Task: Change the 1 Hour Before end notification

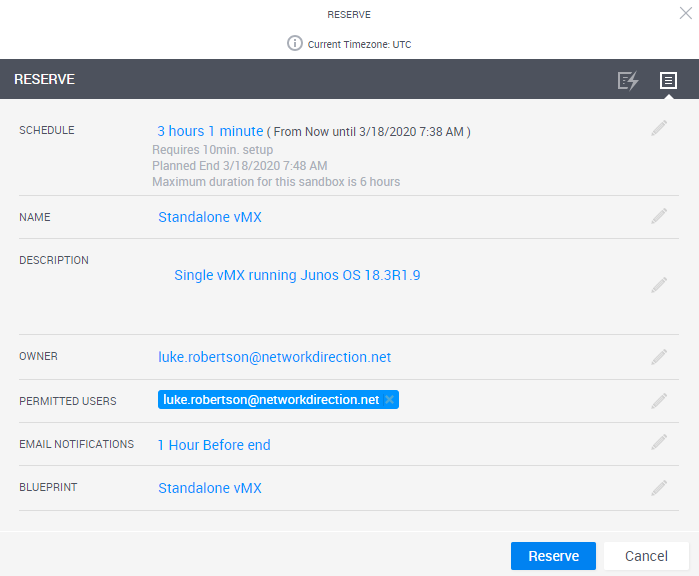Action: (x=214, y=445)
